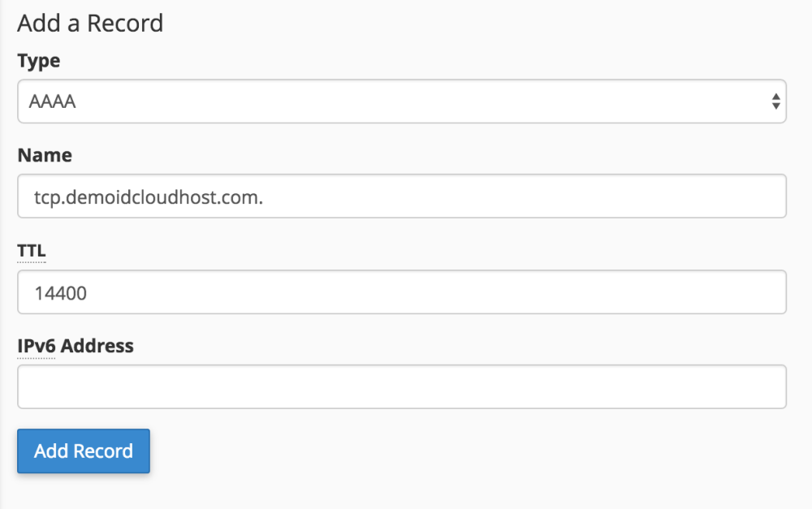
Task: Click the Add a Record heading
Action: (90, 23)
